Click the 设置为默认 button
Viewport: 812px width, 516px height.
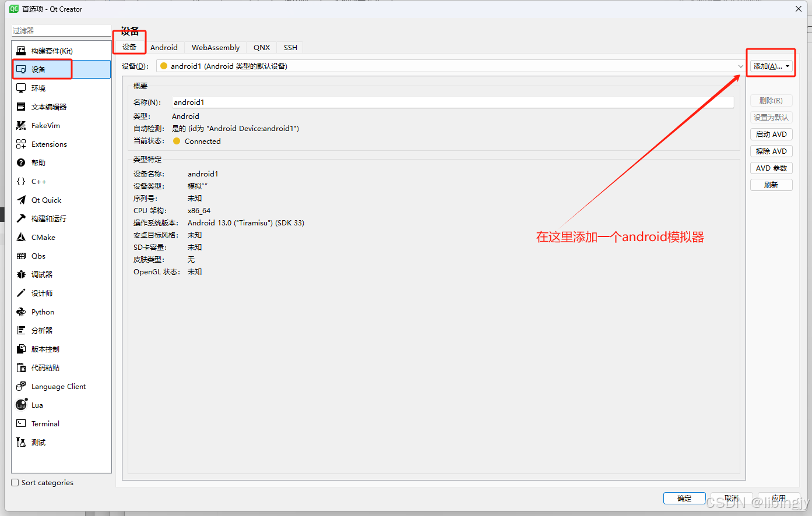(771, 117)
